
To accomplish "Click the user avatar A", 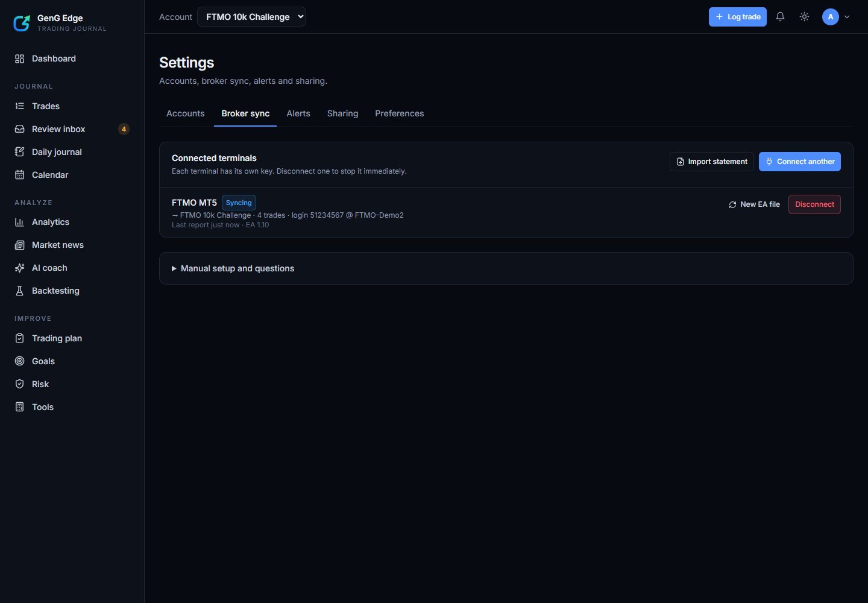I will pyautogui.click(x=831, y=17).
